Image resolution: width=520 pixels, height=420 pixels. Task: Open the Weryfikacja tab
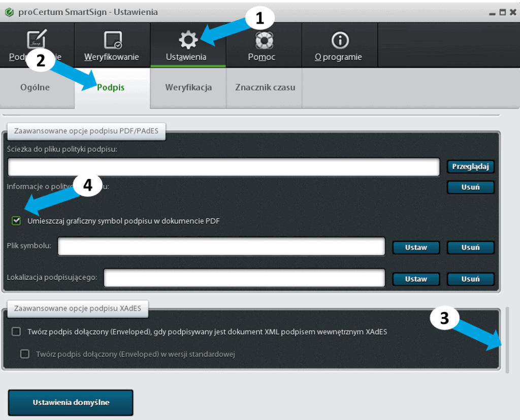pyautogui.click(x=187, y=87)
